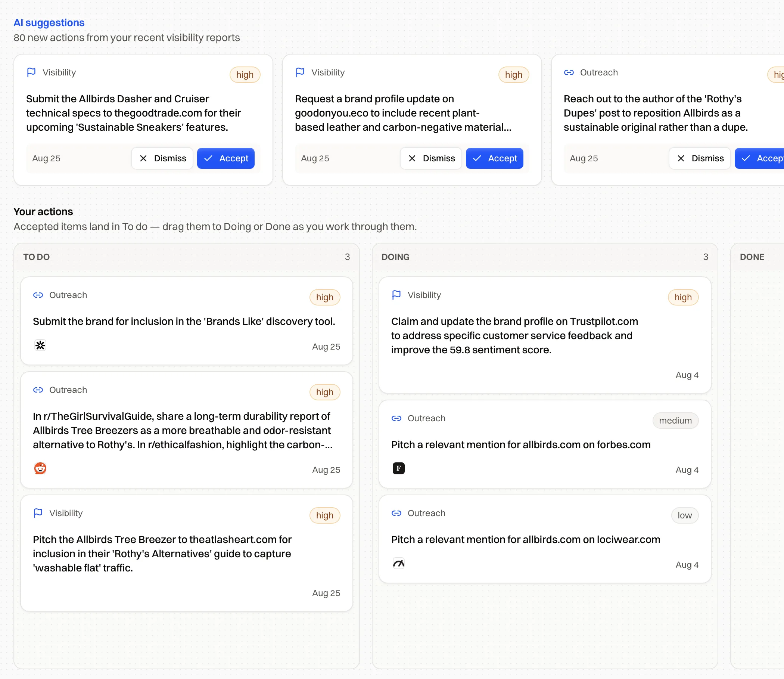Click Outreach label on forbes.com card
Viewport: 784px width, 679px height.
pos(426,418)
